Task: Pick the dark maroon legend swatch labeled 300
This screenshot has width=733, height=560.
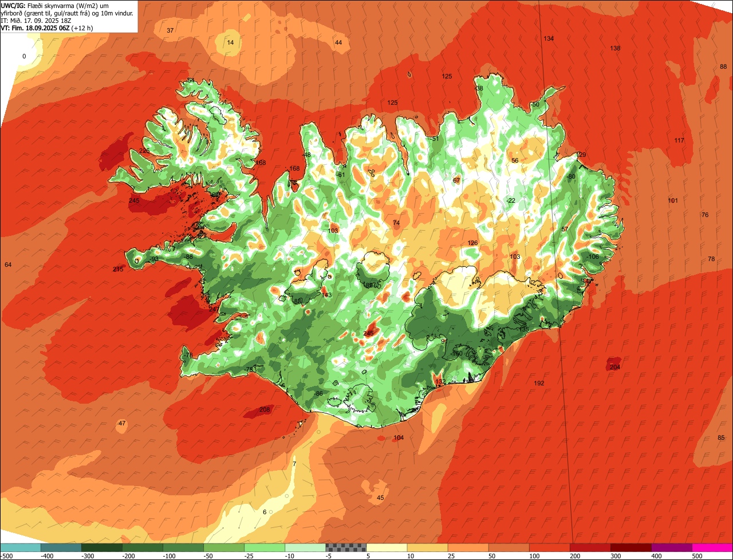Action: click(x=630, y=547)
